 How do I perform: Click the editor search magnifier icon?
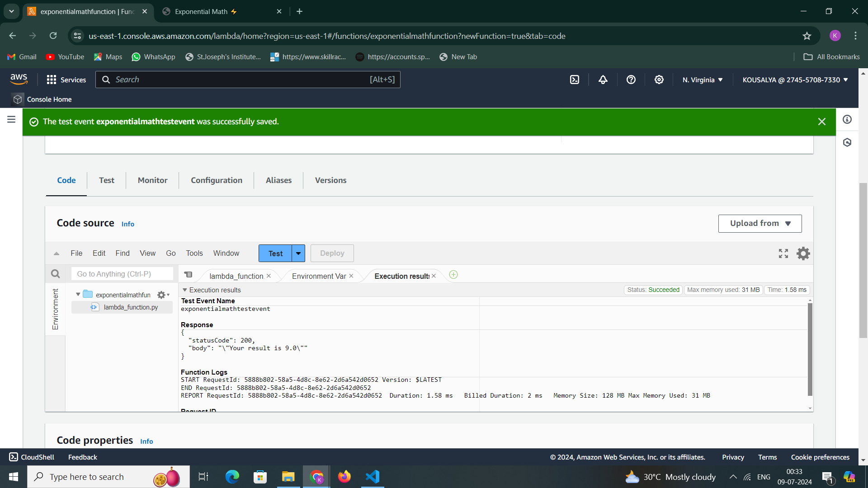[55, 274]
